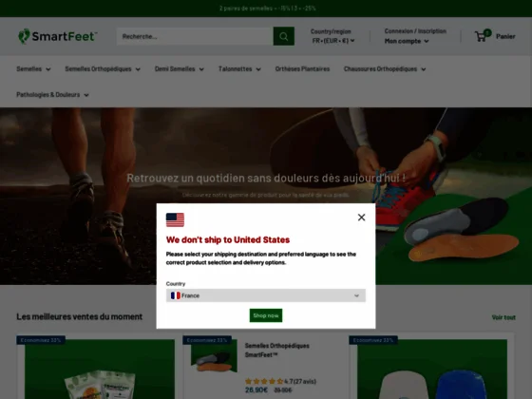Open the FR (EUR €) country/region dropdown
The width and height of the screenshot is (532, 399).
[333, 41]
